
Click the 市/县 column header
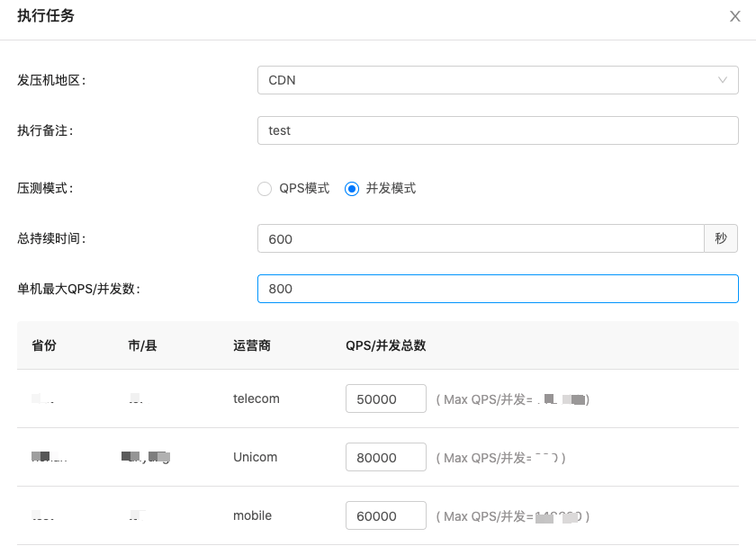tap(142, 345)
